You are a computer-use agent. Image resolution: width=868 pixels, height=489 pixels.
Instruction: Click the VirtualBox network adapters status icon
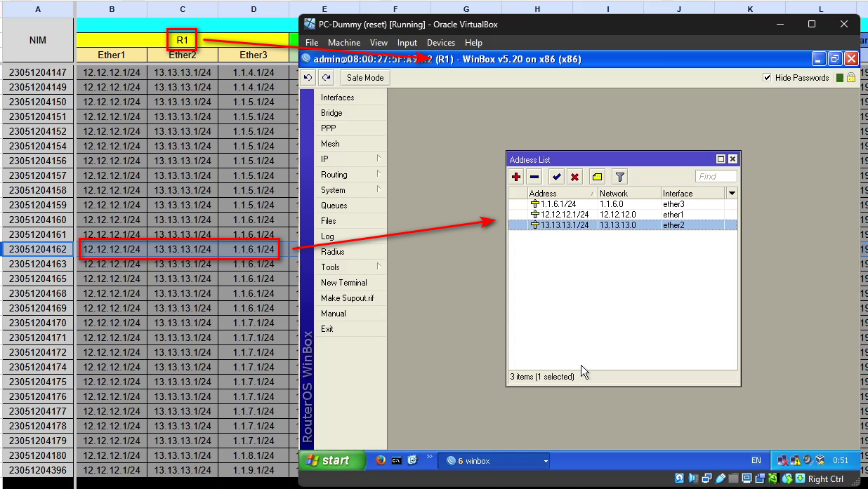tap(706, 478)
